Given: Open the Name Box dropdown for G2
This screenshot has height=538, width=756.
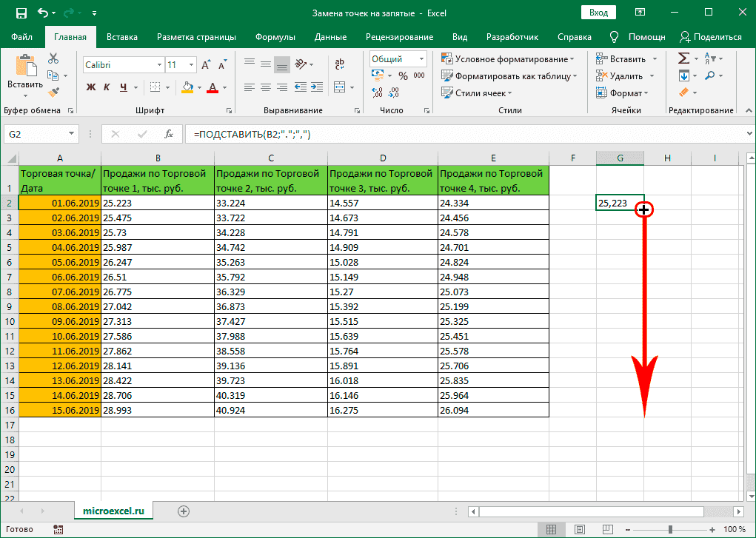Looking at the screenshot, I should coord(72,134).
